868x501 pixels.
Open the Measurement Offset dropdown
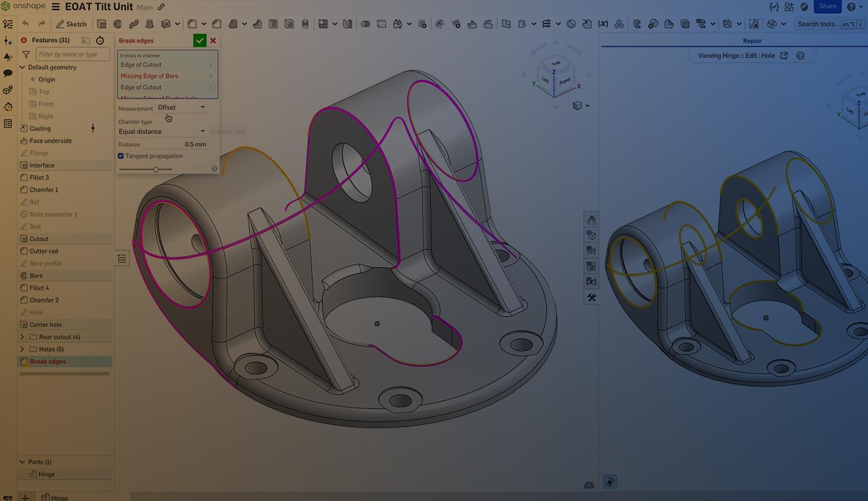pyautogui.click(x=181, y=108)
